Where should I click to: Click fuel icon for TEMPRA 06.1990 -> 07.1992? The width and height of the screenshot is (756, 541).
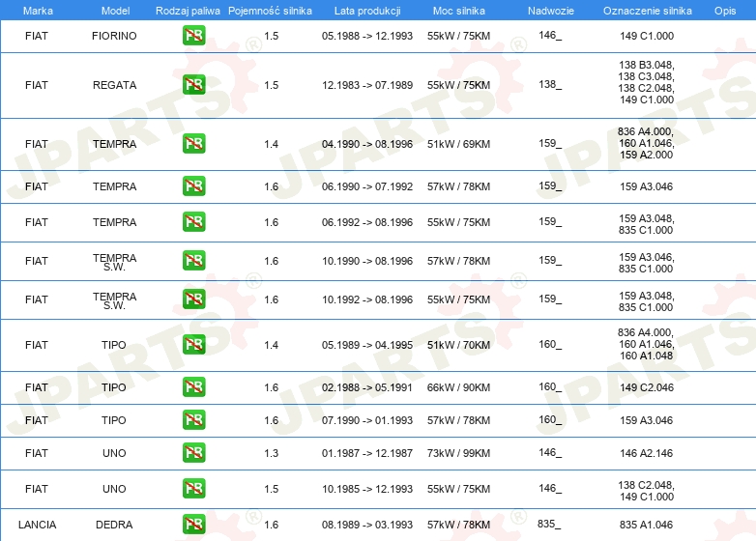point(193,185)
